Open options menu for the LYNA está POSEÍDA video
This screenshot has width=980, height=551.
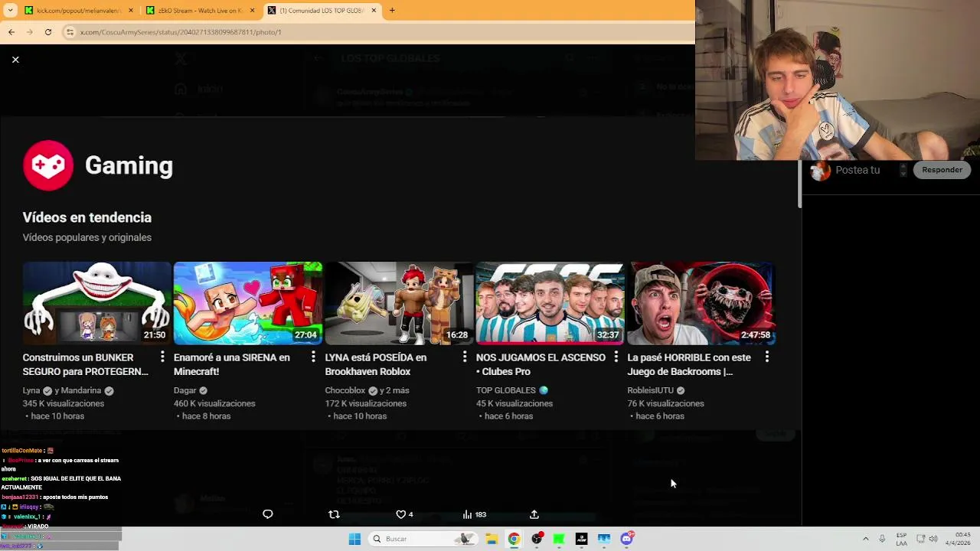tap(465, 357)
